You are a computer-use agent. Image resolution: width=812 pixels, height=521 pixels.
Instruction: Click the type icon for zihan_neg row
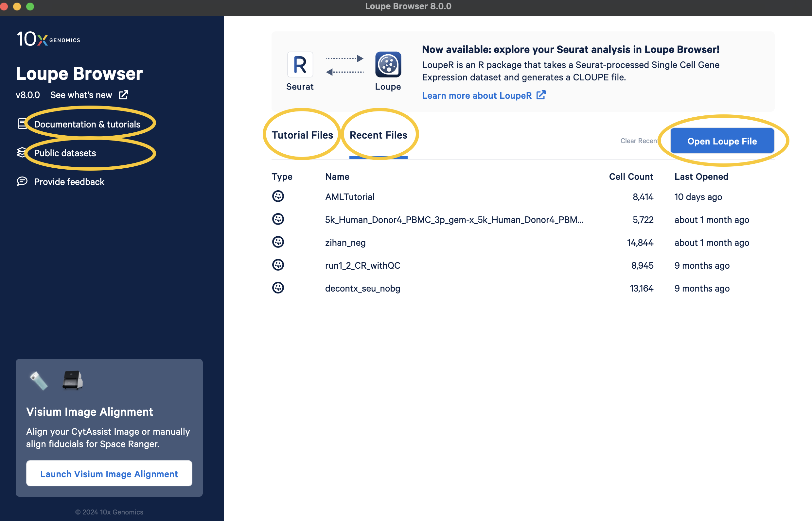coord(278,242)
